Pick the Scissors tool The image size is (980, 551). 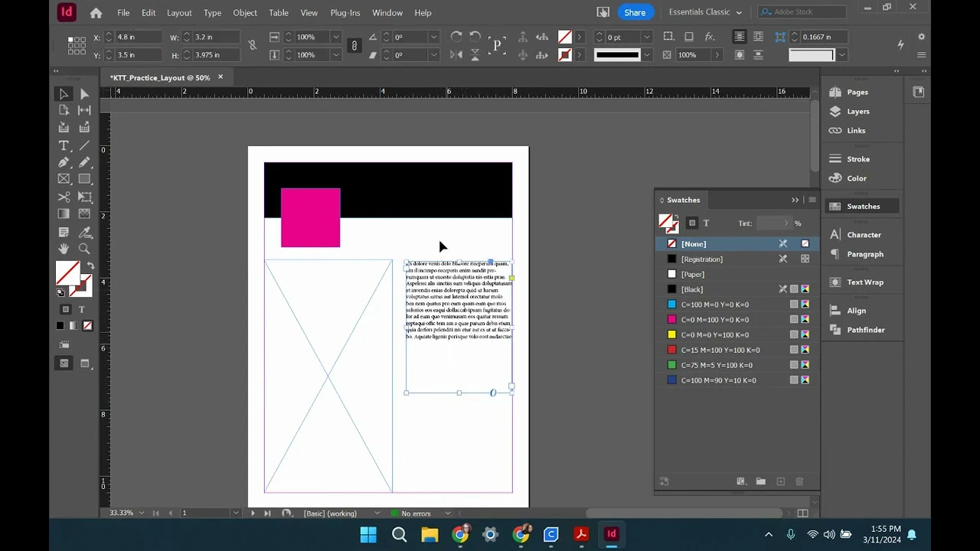click(x=64, y=197)
